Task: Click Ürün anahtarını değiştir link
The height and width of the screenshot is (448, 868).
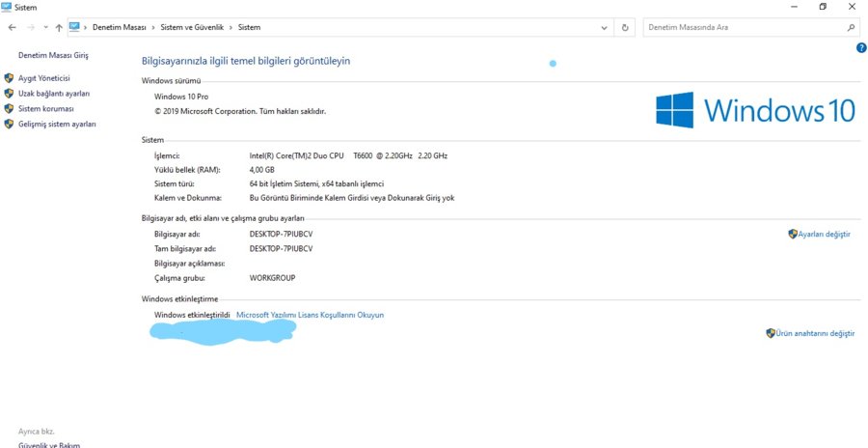Action: [815, 334]
